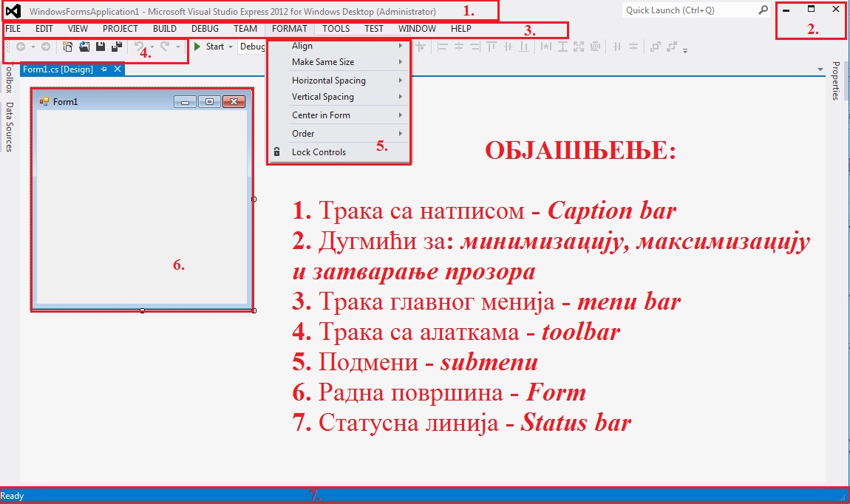
Task: Open the TOOLS menu
Action: [336, 29]
